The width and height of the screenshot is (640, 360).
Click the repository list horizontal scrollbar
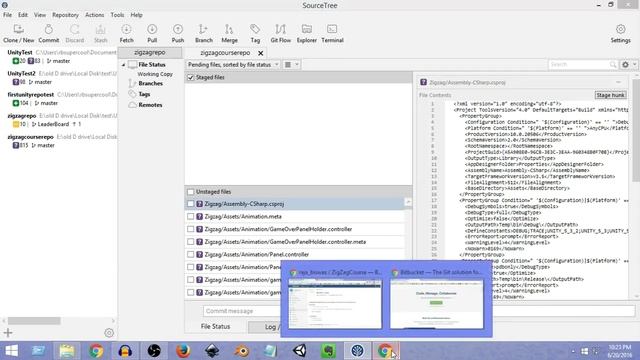pyautogui.click(x=34, y=321)
